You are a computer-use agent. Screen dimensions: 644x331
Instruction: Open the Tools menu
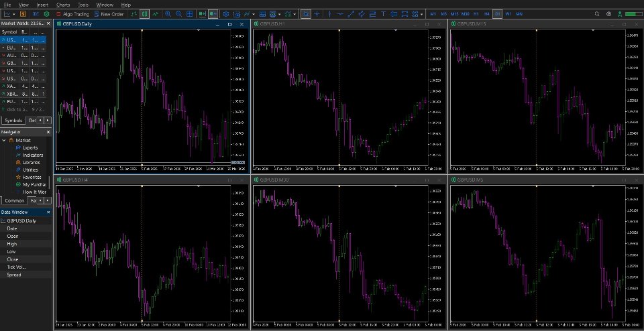coord(83,5)
